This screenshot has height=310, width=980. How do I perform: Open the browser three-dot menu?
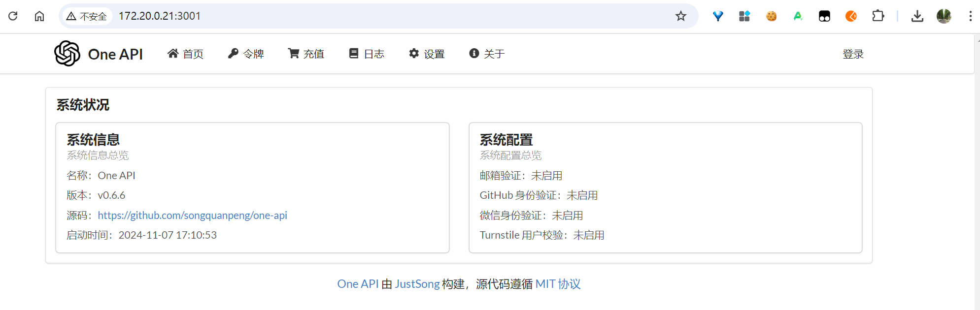pos(970,16)
